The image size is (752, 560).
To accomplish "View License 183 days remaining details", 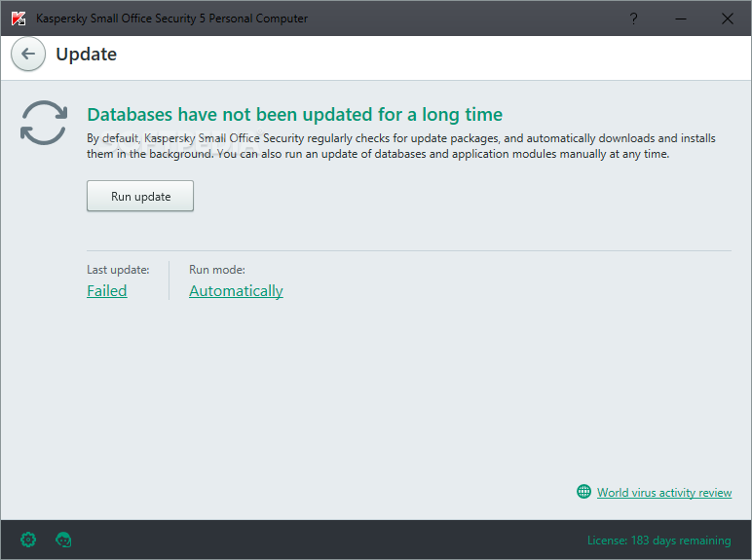I will (x=658, y=541).
